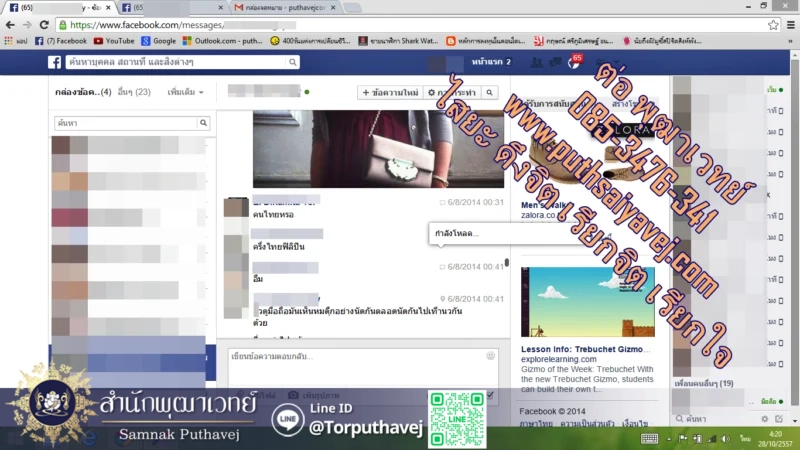Click the Chrome back arrow
Screen dimensions: 800x450
[x=10, y=24]
